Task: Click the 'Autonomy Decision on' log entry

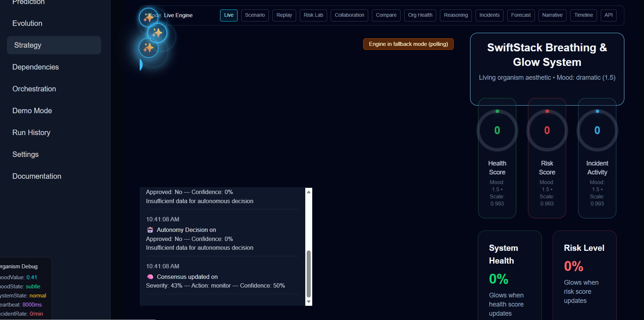Action: 186,230
